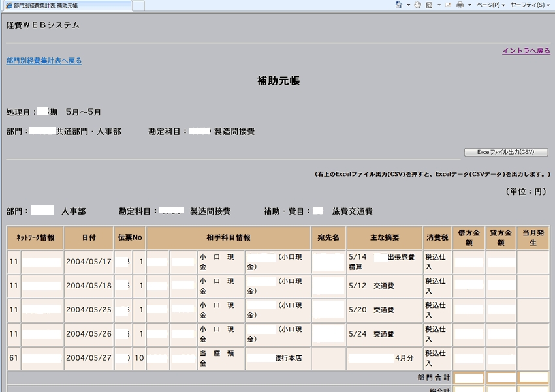Click the Excelファイル出力(CSV) button
The height and width of the screenshot is (392, 555).
point(506,152)
